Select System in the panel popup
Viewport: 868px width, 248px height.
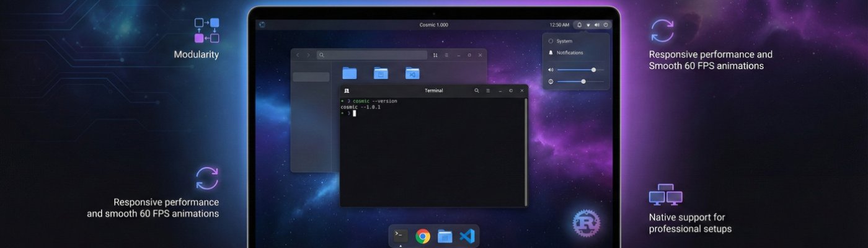564,42
